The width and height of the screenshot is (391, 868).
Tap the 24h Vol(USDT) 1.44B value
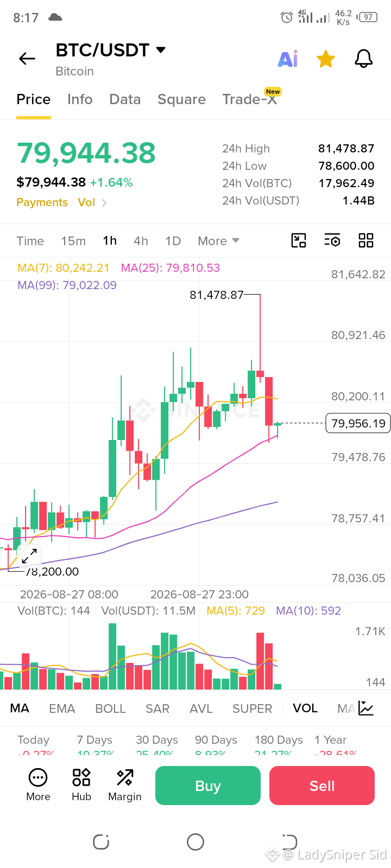pos(358,201)
